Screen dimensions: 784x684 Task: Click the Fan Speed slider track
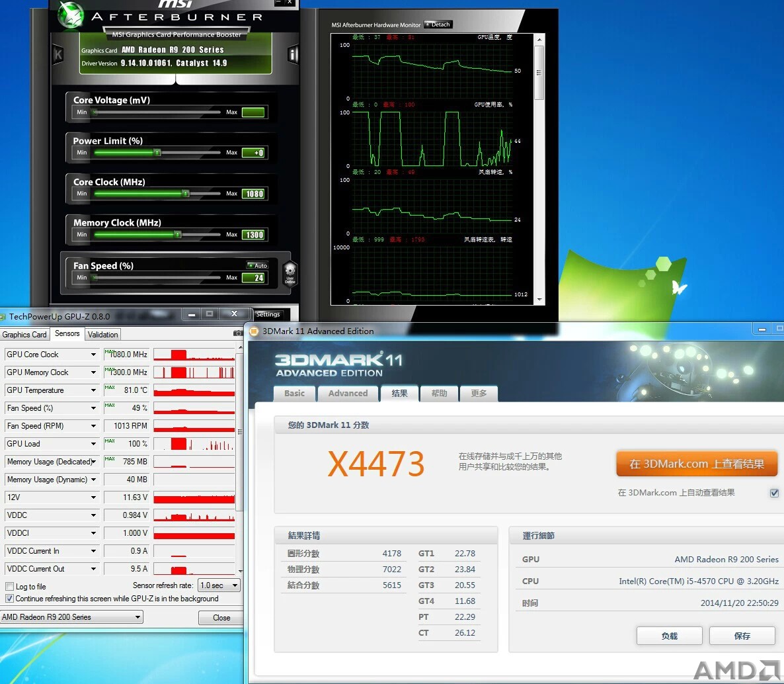point(157,278)
